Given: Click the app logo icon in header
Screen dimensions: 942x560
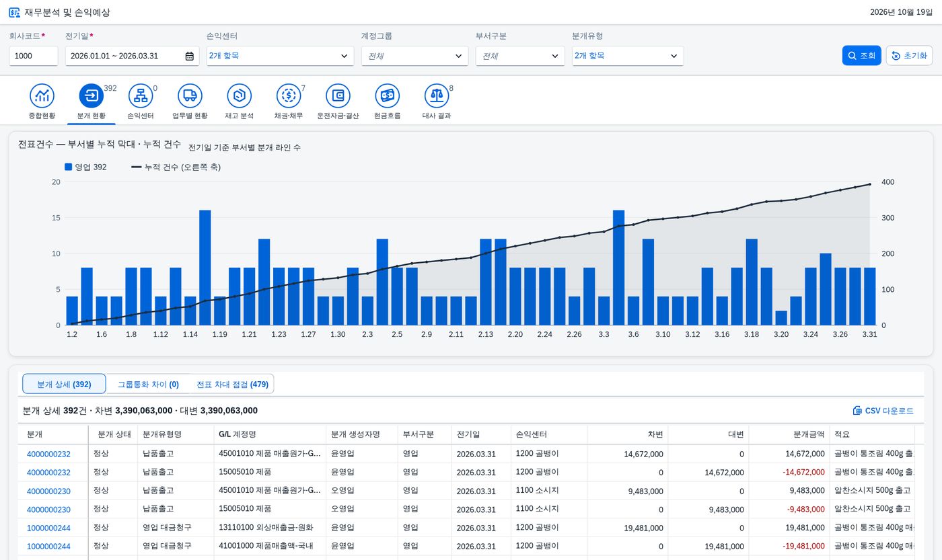Looking at the screenshot, I should click(x=14, y=12).
